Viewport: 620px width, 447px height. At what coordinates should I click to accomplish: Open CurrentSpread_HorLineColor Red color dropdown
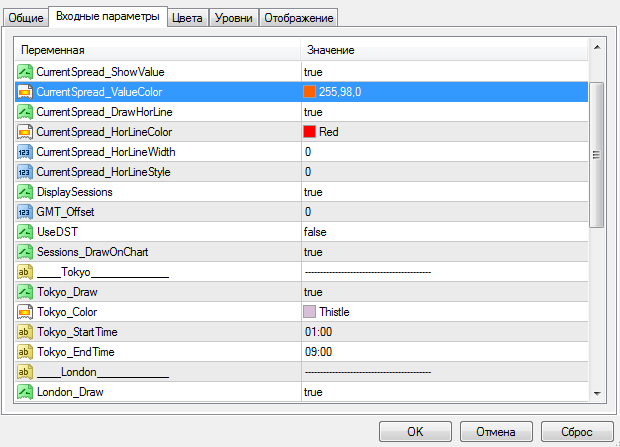point(440,132)
